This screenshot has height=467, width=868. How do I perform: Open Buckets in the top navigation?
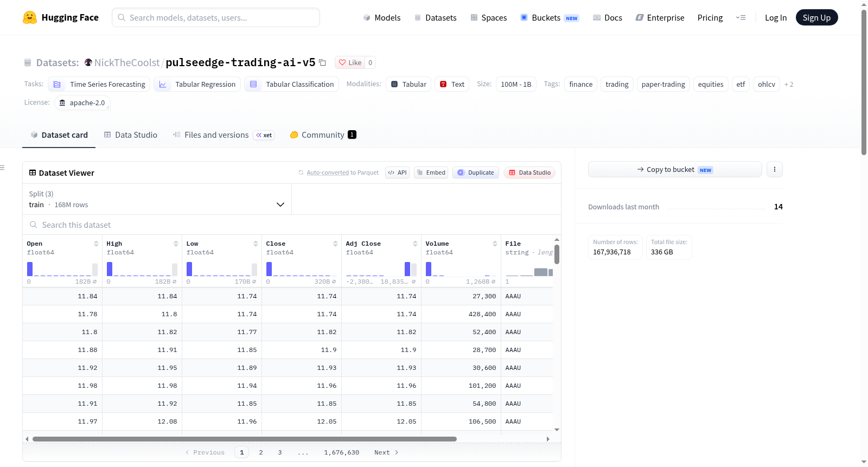click(x=550, y=17)
